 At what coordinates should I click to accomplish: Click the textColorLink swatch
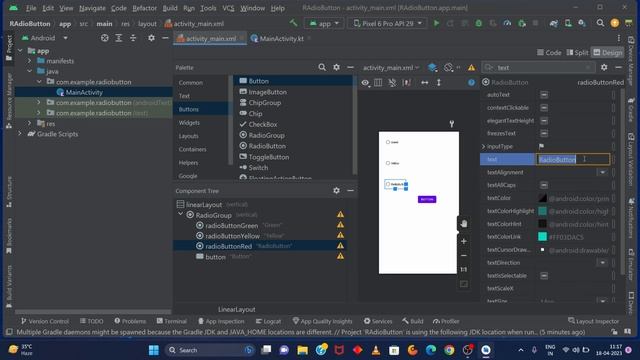[x=542, y=237]
